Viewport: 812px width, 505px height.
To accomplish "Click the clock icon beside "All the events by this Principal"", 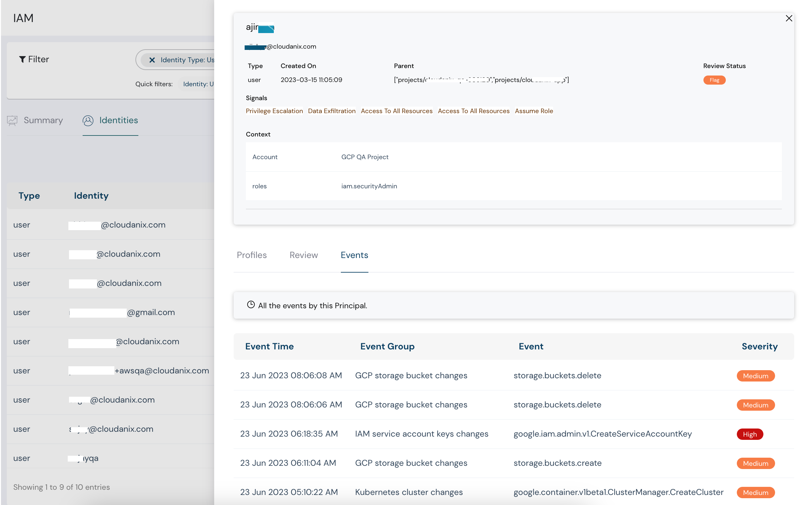I will tap(251, 305).
